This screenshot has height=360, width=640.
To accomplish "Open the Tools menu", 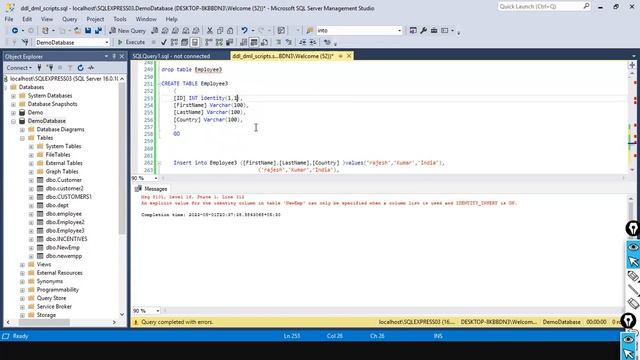I will pos(120,19).
